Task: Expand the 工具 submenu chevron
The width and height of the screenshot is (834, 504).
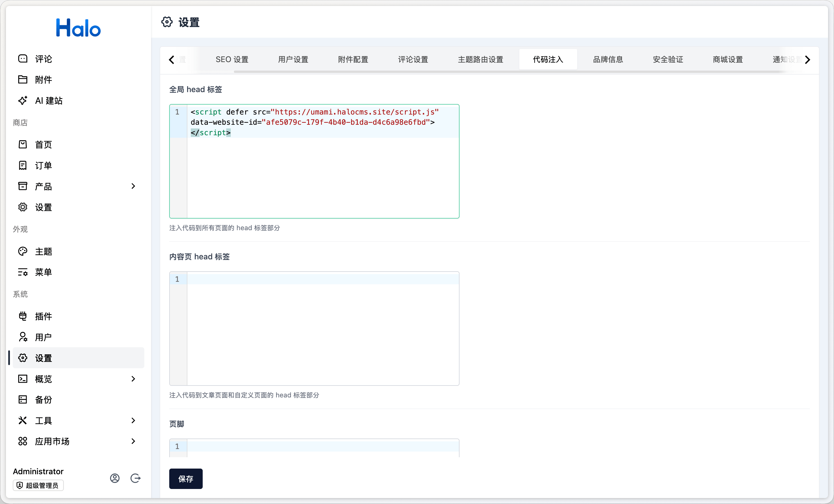Action: point(133,420)
